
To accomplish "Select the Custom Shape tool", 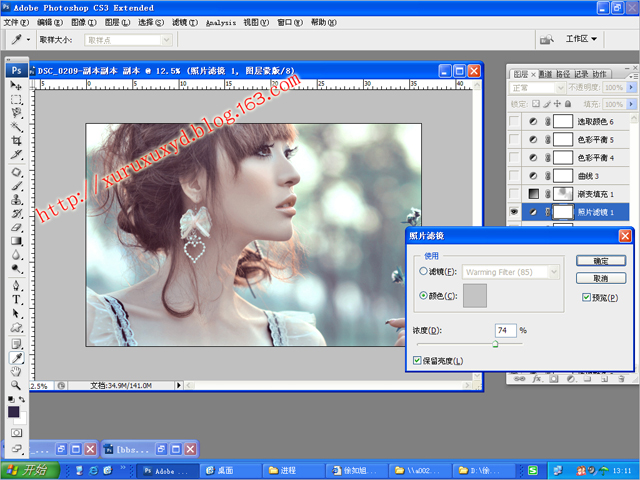I will (16, 327).
